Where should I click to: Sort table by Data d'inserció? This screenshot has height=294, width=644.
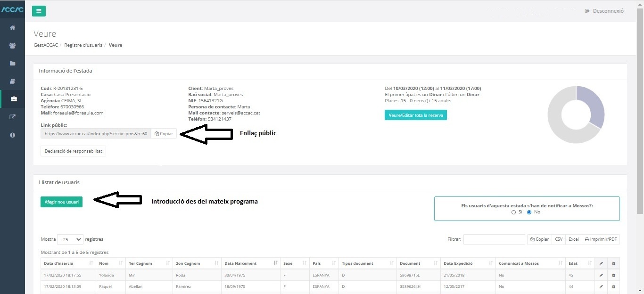tap(68, 263)
